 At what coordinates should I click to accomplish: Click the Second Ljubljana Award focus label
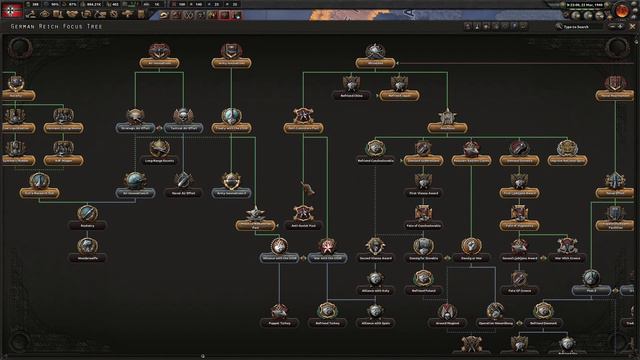point(519,258)
